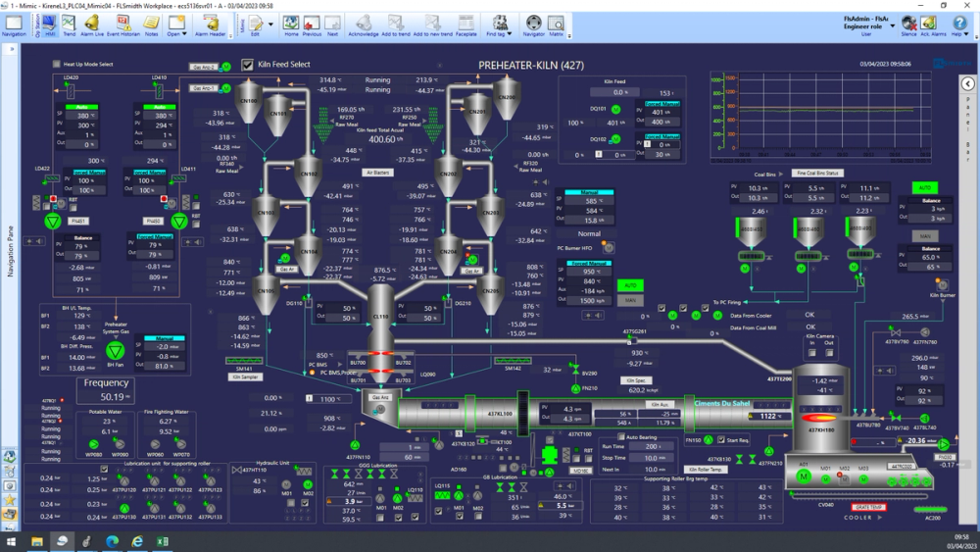Open the Alarm Live bell icon
The image size is (980, 552).
pyautogui.click(x=92, y=24)
